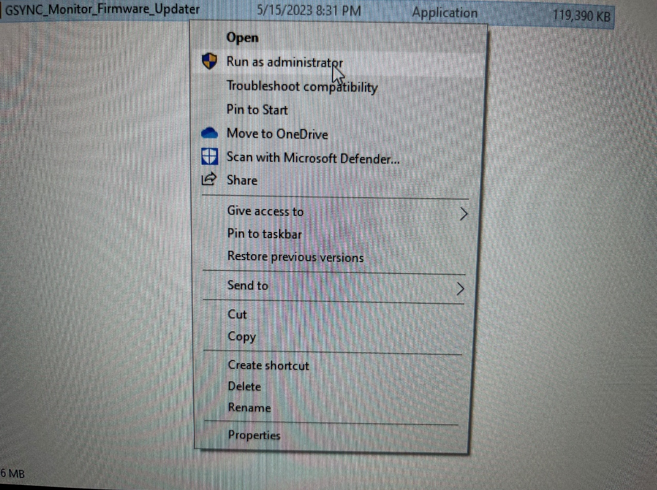Select Cut from the menu
Viewport: 657px width, 490px height.
point(237,314)
